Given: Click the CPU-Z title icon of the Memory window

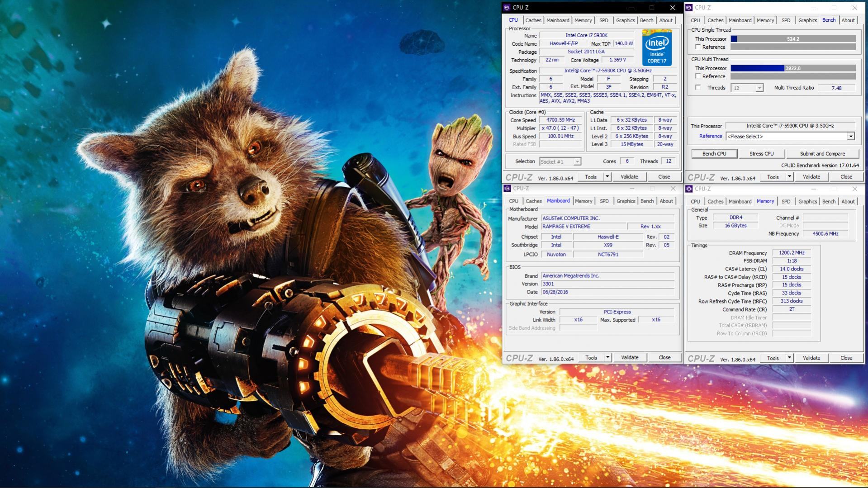Looking at the screenshot, I should (x=689, y=189).
